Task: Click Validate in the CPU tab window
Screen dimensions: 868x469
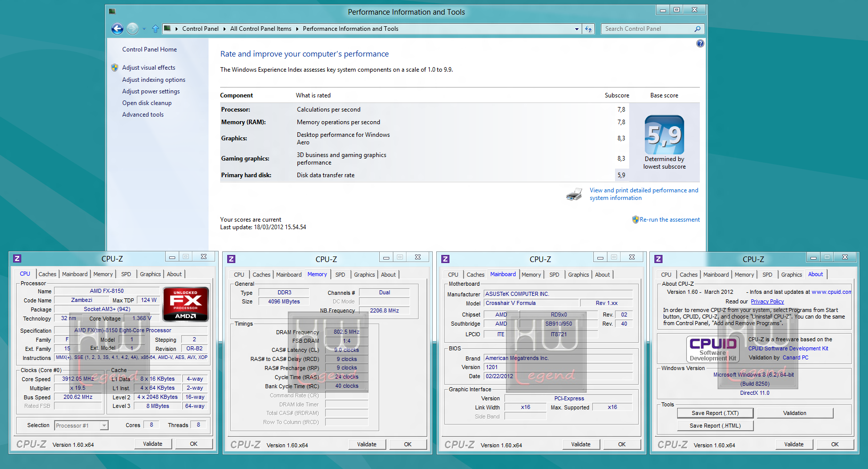Action: point(152,444)
